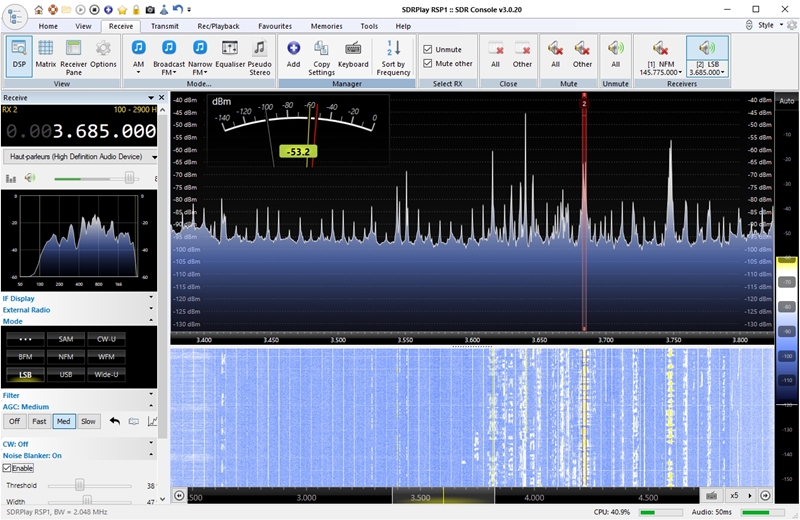Select Wide-U mode button
Screen dimensions: 800x520
106,374
